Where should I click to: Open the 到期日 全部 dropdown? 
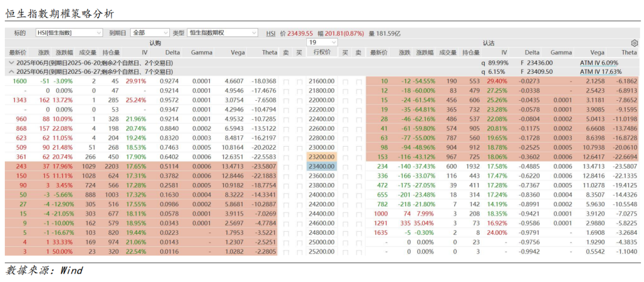coord(150,33)
